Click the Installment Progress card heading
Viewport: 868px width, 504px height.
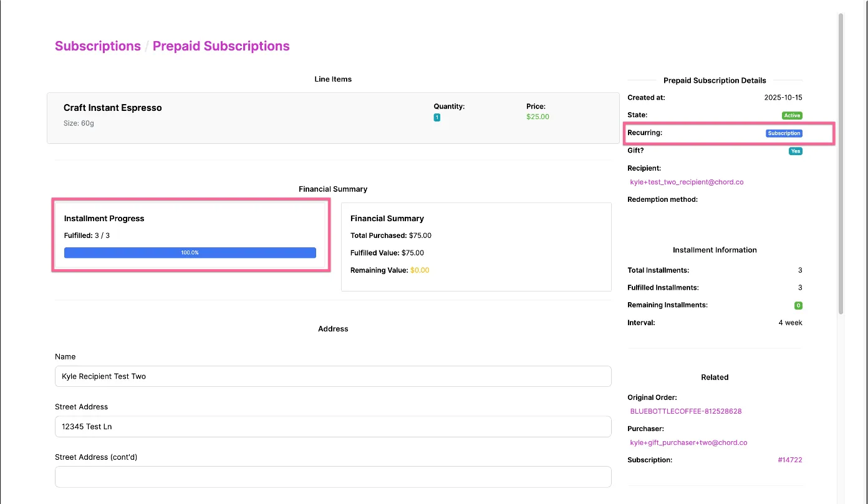pyautogui.click(x=104, y=219)
